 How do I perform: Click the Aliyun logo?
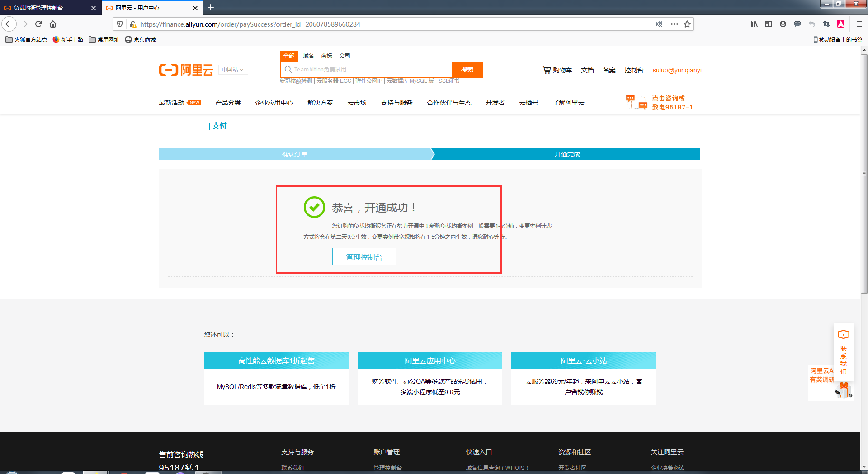pos(186,70)
